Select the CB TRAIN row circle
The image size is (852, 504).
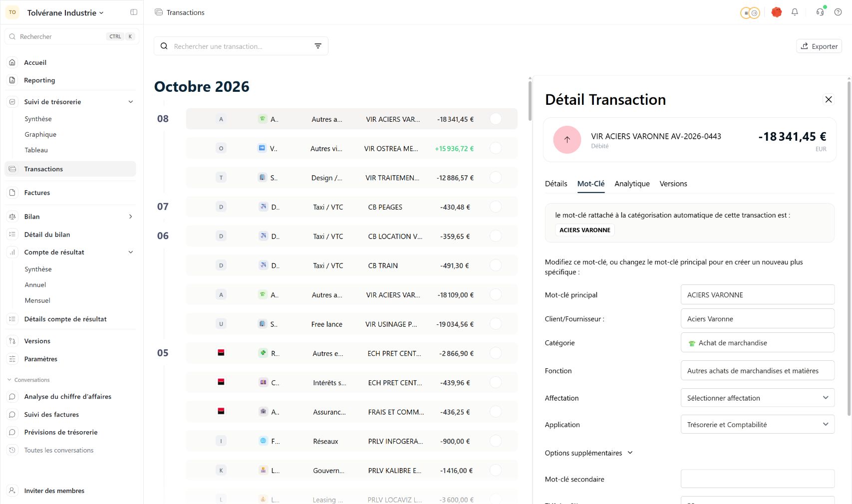(496, 265)
